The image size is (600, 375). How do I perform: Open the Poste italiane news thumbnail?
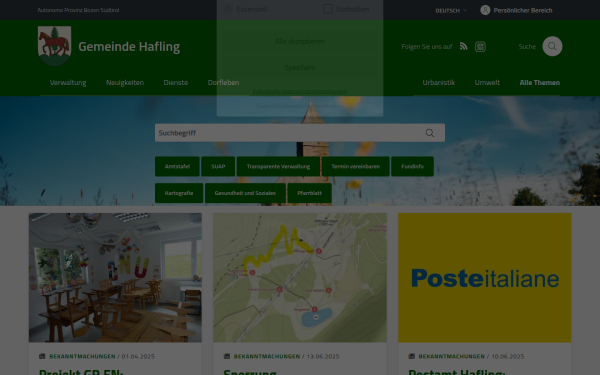(x=485, y=277)
